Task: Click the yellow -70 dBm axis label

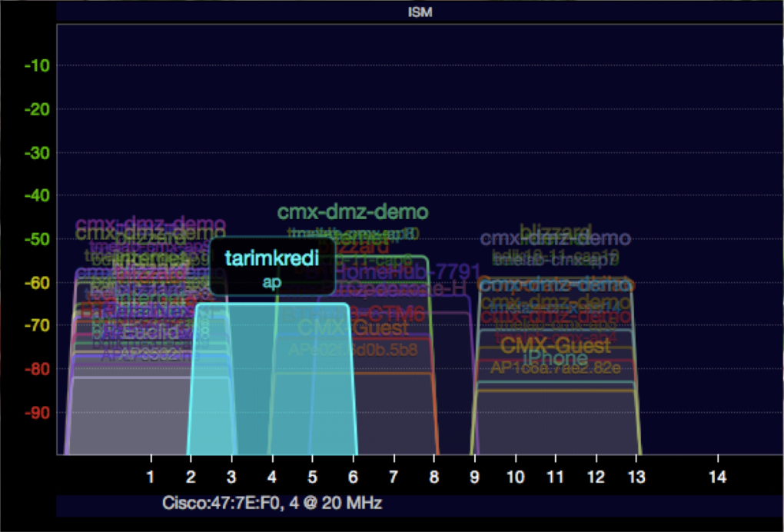Action: (38, 325)
